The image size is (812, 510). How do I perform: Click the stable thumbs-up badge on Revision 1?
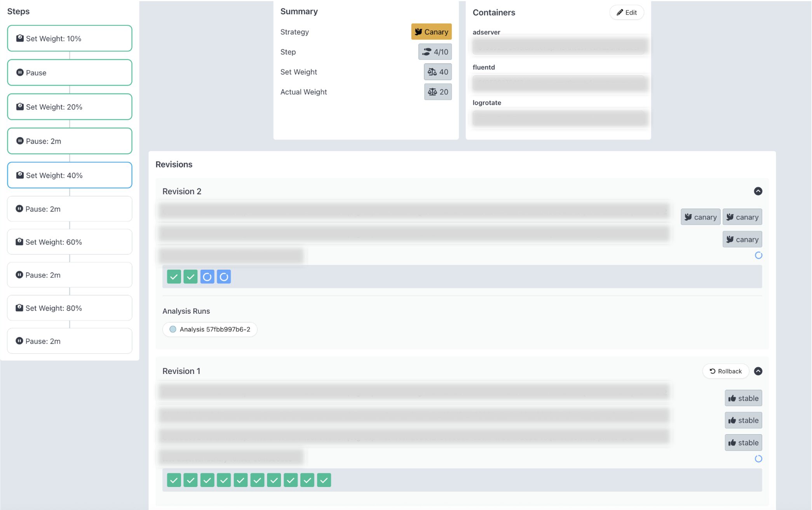pyautogui.click(x=743, y=398)
